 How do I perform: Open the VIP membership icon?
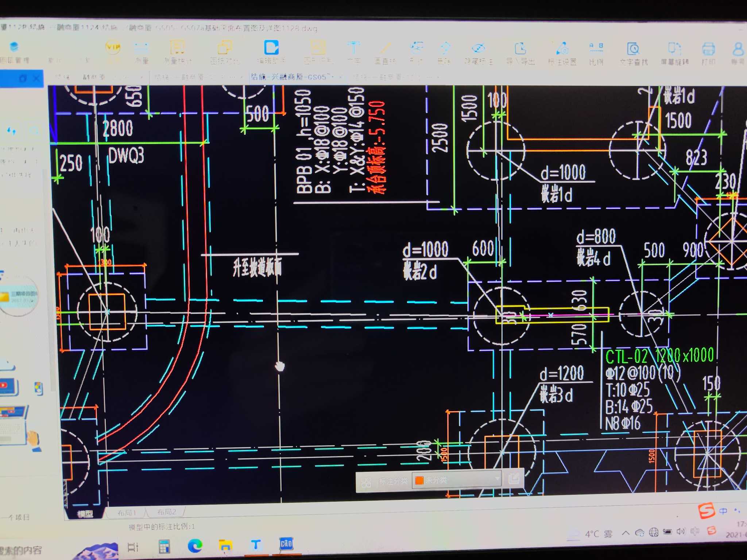pyautogui.click(x=113, y=47)
